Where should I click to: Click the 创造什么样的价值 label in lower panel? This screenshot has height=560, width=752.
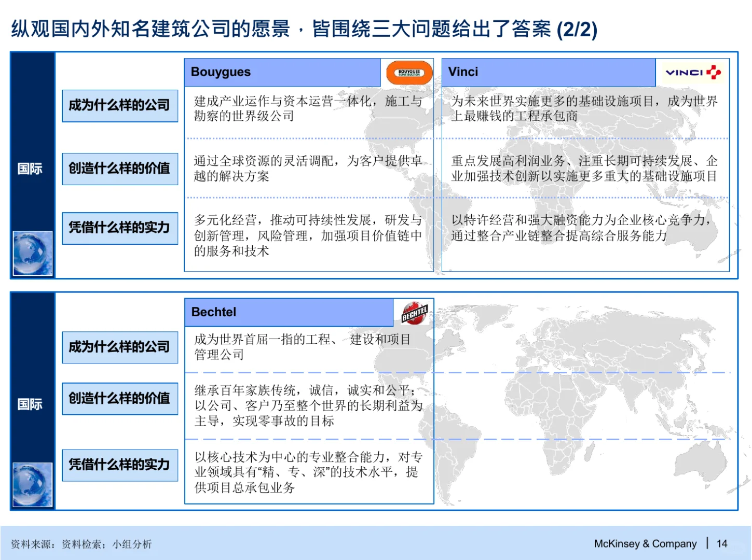point(119,399)
